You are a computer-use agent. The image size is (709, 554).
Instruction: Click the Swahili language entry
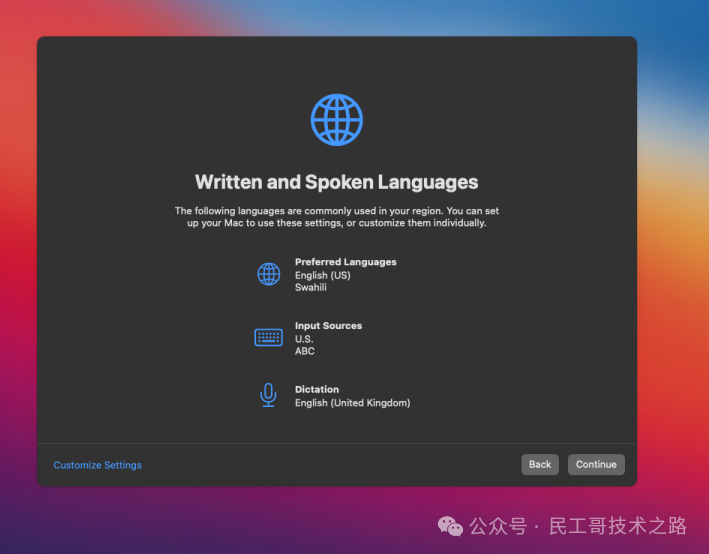click(311, 287)
